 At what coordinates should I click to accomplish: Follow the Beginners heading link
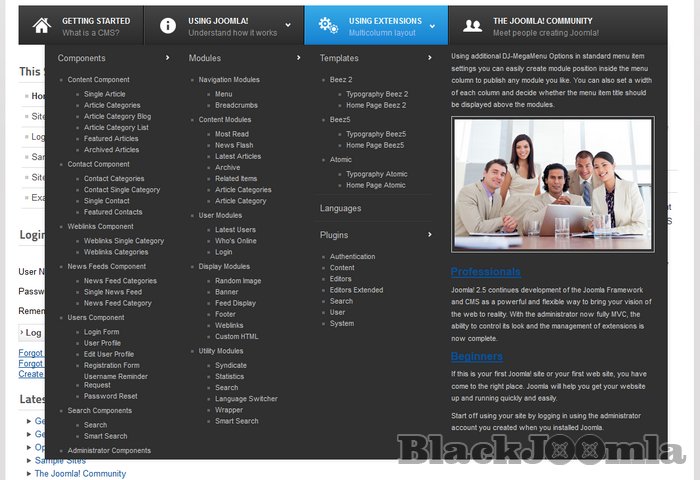(x=476, y=356)
